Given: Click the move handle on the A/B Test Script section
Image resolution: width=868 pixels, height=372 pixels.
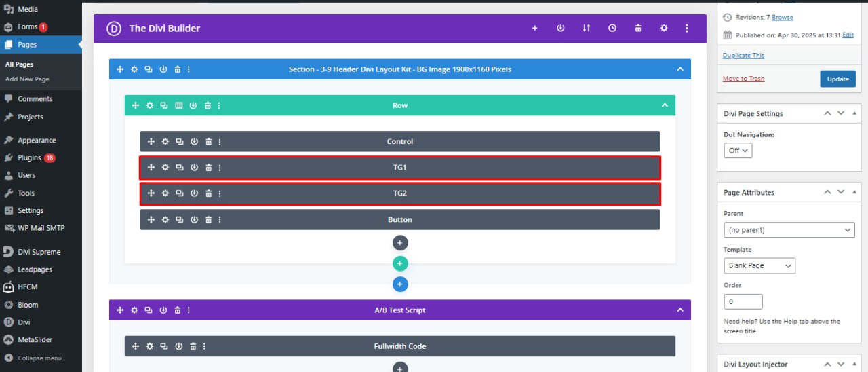Looking at the screenshot, I should [120, 310].
